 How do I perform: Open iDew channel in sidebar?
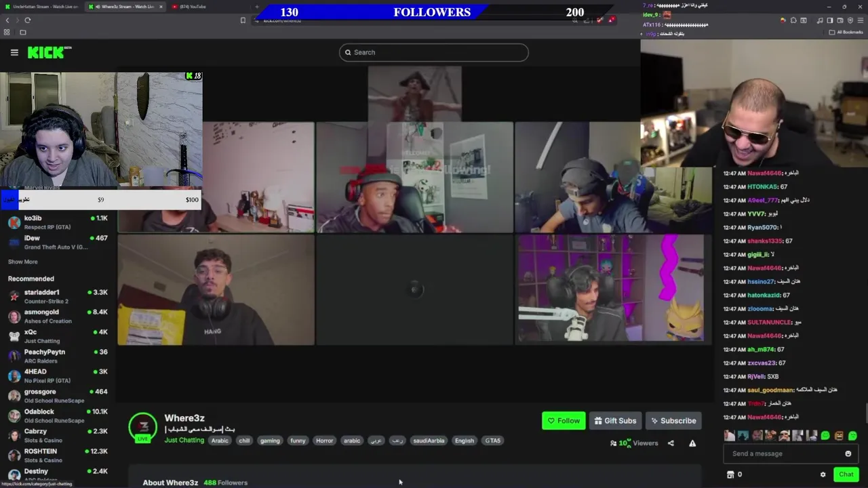[58, 242]
